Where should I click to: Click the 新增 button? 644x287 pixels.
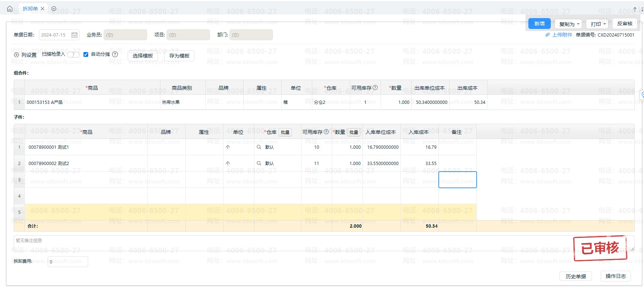539,24
